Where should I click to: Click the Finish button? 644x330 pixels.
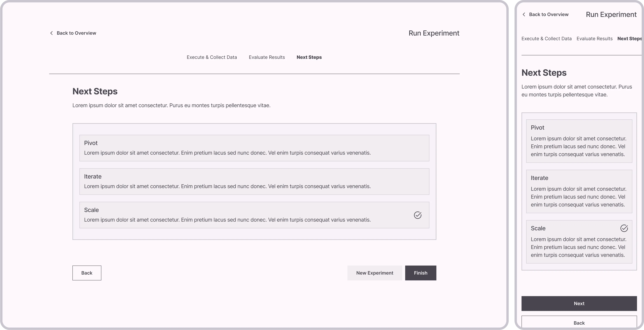[x=420, y=273]
